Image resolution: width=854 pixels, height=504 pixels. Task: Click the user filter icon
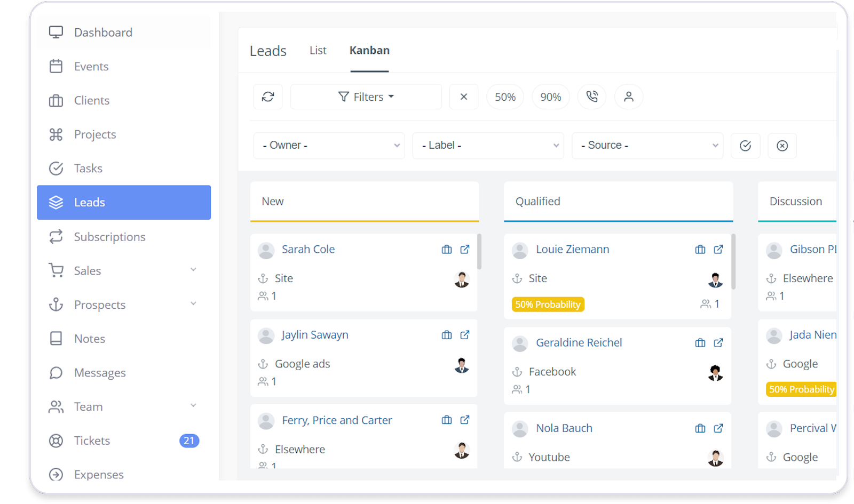pyautogui.click(x=629, y=97)
